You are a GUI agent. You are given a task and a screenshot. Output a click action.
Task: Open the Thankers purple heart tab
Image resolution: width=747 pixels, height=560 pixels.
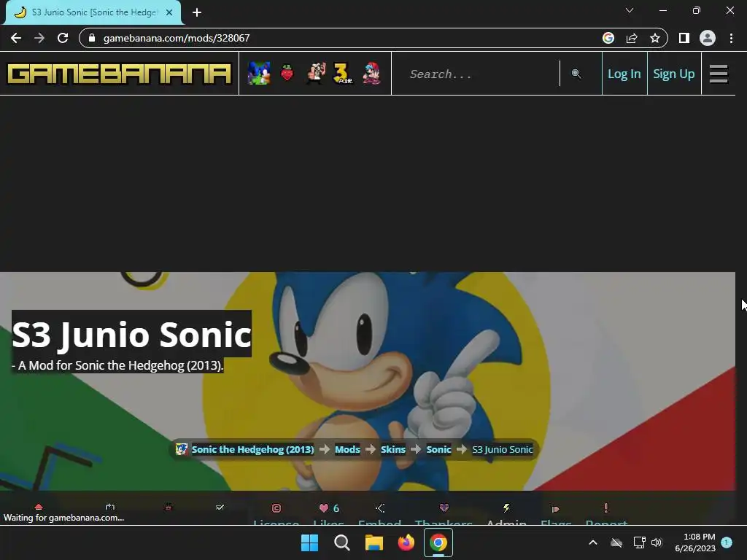tap(444, 508)
